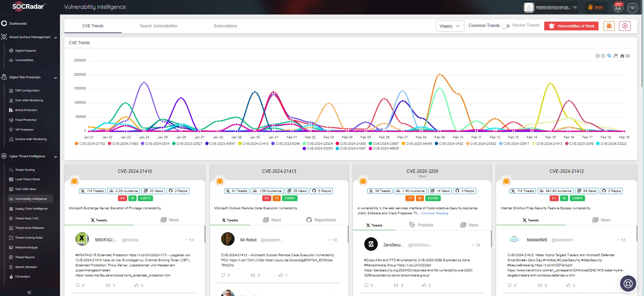Collapse Attack Surface Management section
Screen dimensions: 644x296
(x=56, y=37)
